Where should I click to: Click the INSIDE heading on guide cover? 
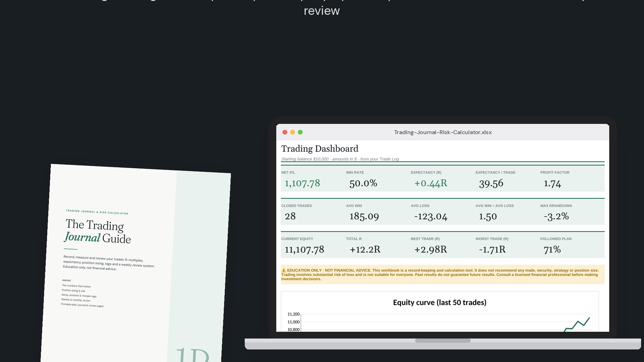[66, 280]
